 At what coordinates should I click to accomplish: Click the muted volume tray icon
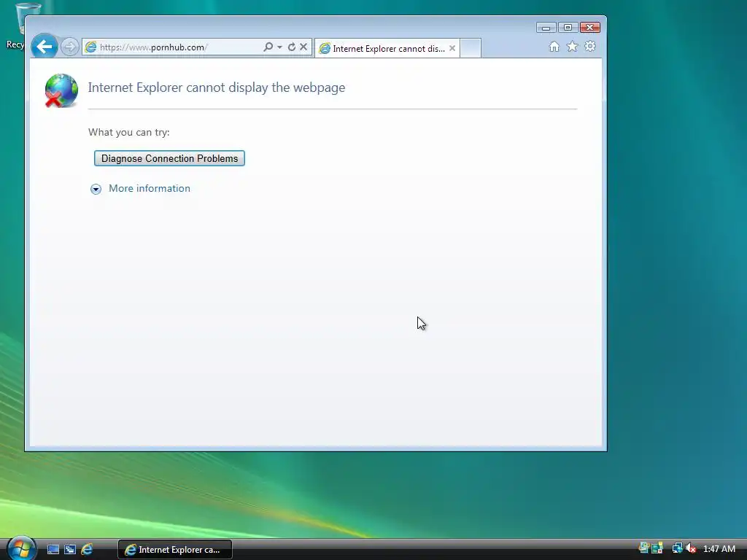(x=690, y=548)
